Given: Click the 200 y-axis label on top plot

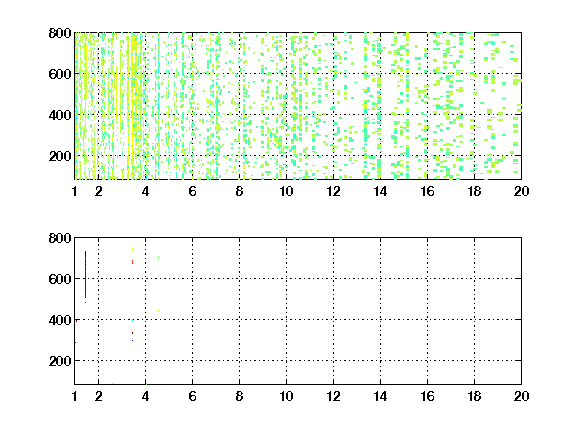Looking at the screenshot, I should (x=60, y=156).
